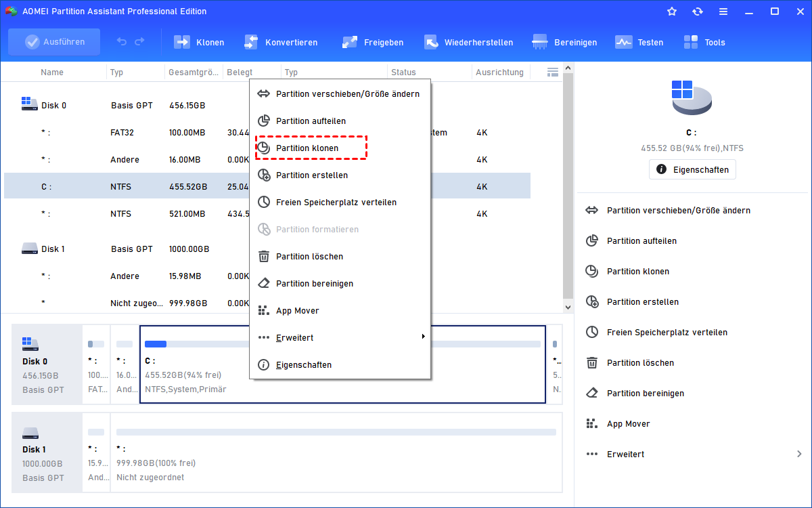The width and height of the screenshot is (812, 508).
Task: Click the Eigenschaften button in right panel
Action: pos(692,169)
